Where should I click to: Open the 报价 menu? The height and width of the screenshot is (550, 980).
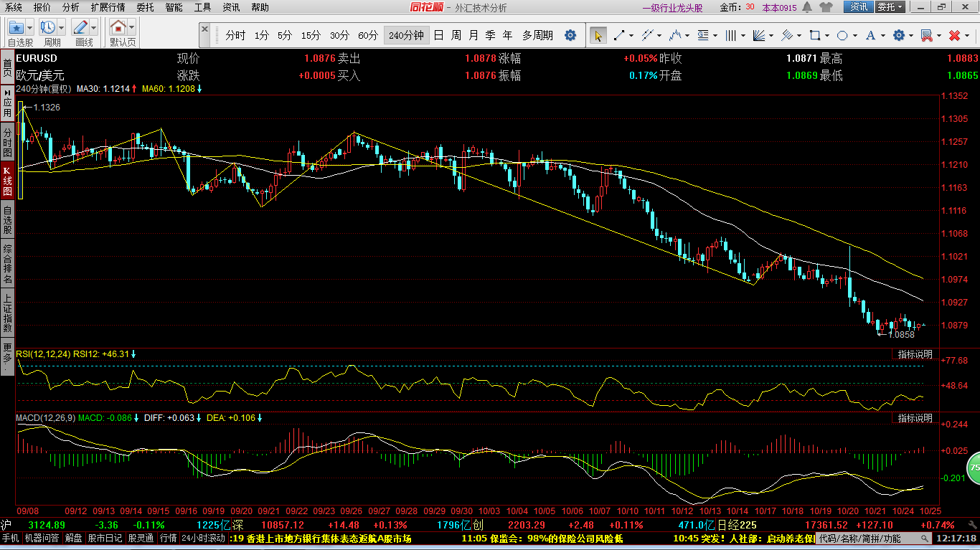[42, 7]
